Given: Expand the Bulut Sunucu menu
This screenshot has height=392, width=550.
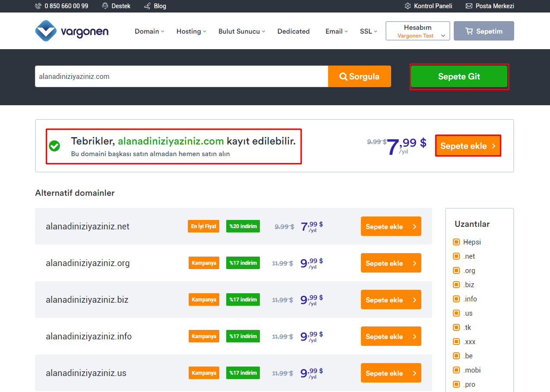Looking at the screenshot, I should [242, 31].
